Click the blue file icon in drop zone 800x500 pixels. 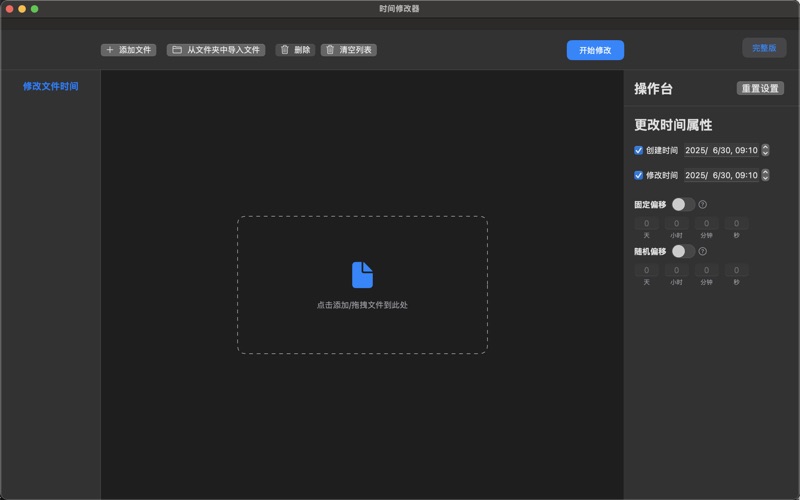click(362, 275)
